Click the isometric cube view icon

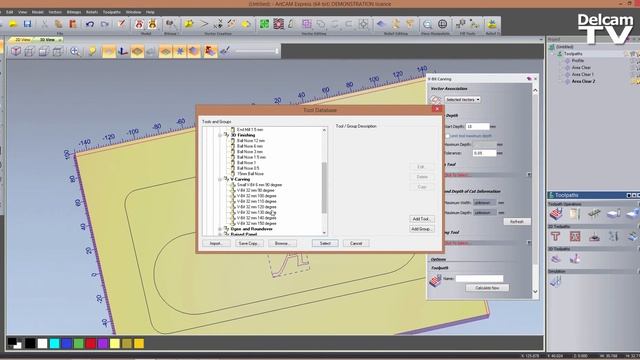(x=16, y=51)
